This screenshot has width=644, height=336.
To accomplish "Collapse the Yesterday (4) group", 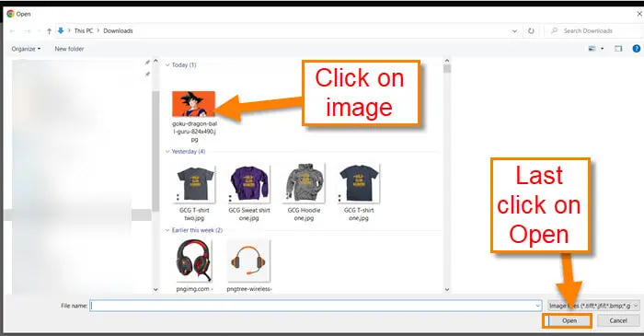I will (x=167, y=152).
